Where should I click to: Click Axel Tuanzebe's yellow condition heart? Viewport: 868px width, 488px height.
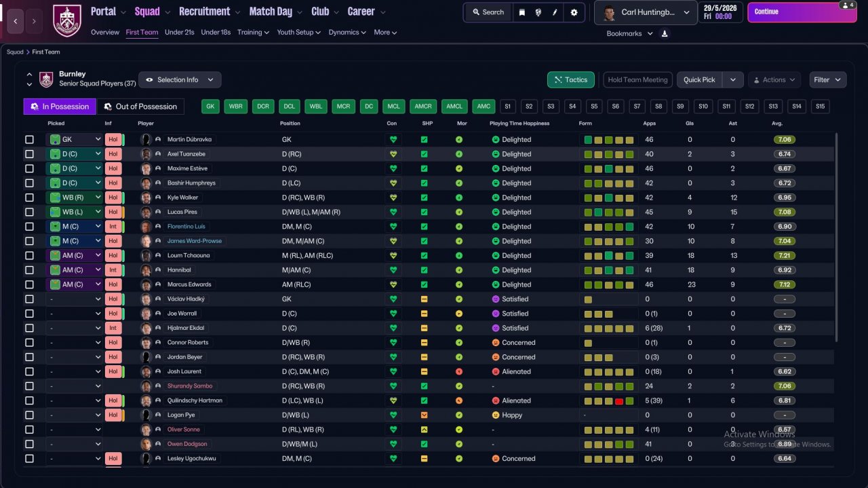(x=393, y=154)
